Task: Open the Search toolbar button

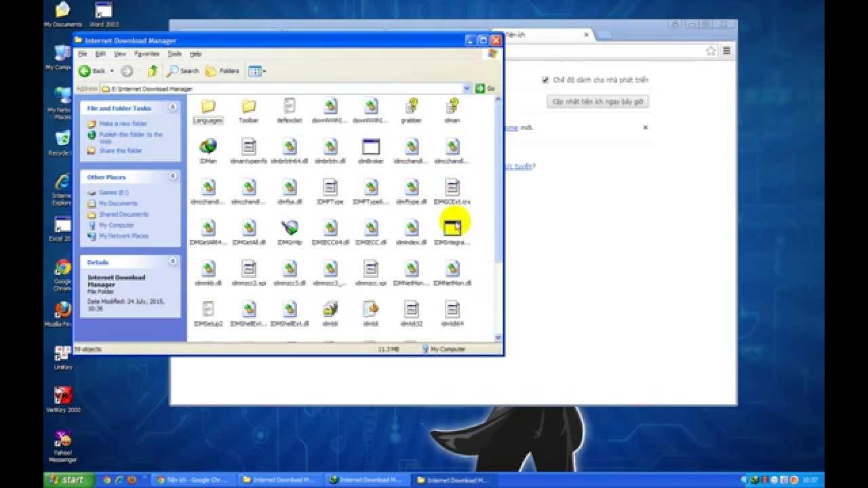Action: click(x=183, y=70)
